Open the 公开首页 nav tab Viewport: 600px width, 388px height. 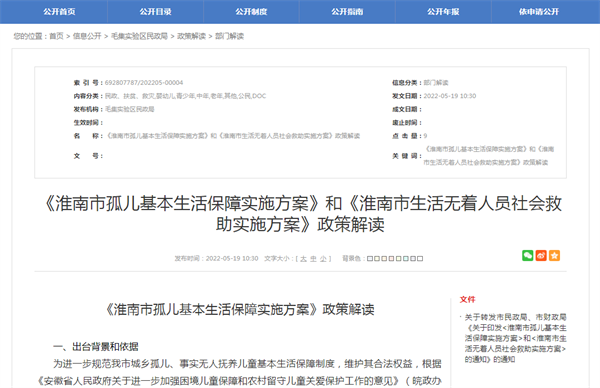pos(59,11)
